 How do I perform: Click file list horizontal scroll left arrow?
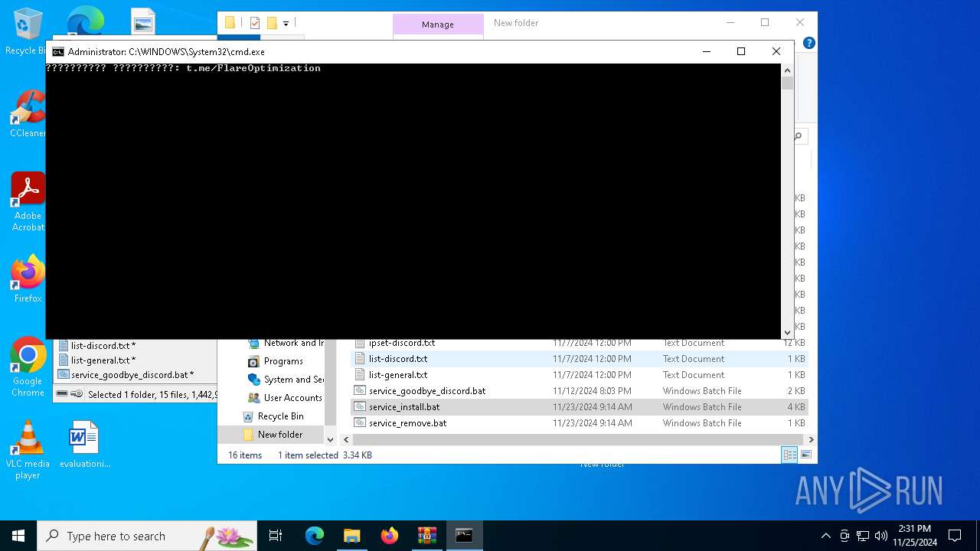pyautogui.click(x=347, y=440)
